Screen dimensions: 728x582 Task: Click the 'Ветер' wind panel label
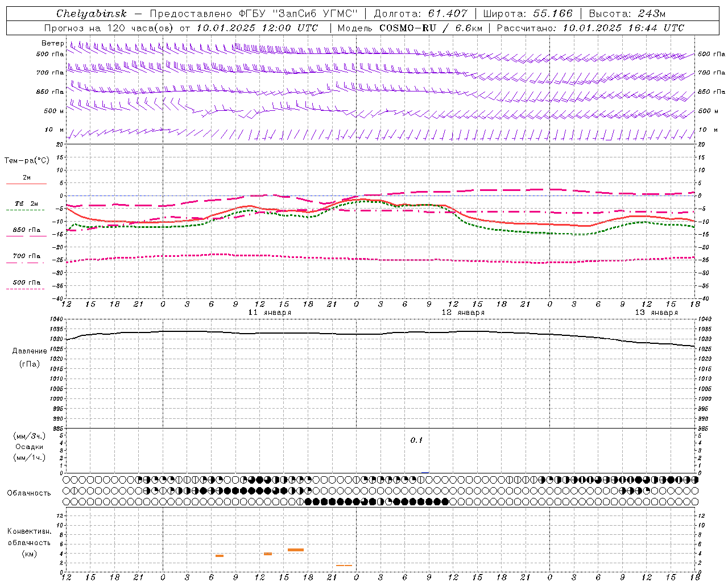pos(52,43)
